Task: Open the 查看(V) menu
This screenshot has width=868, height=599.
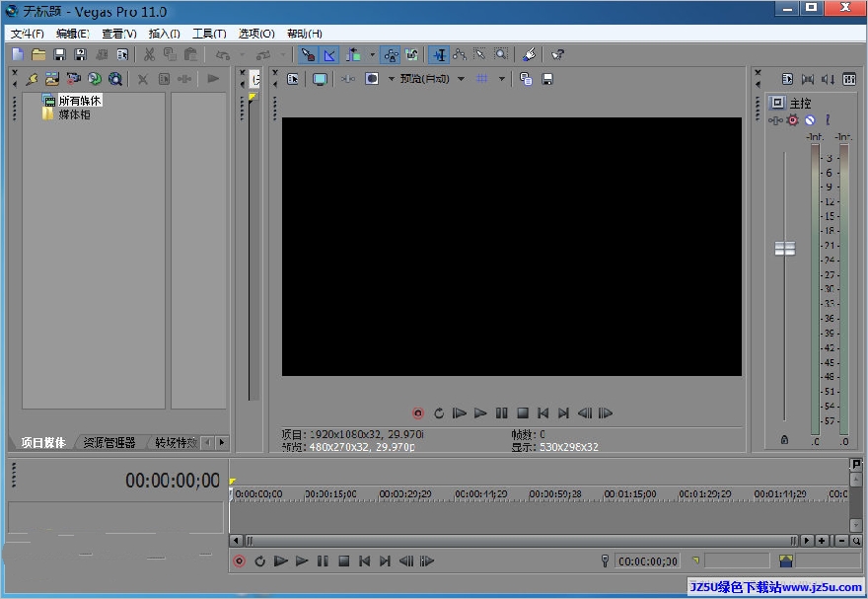Action: pyautogui.click(x=119, y=34)
